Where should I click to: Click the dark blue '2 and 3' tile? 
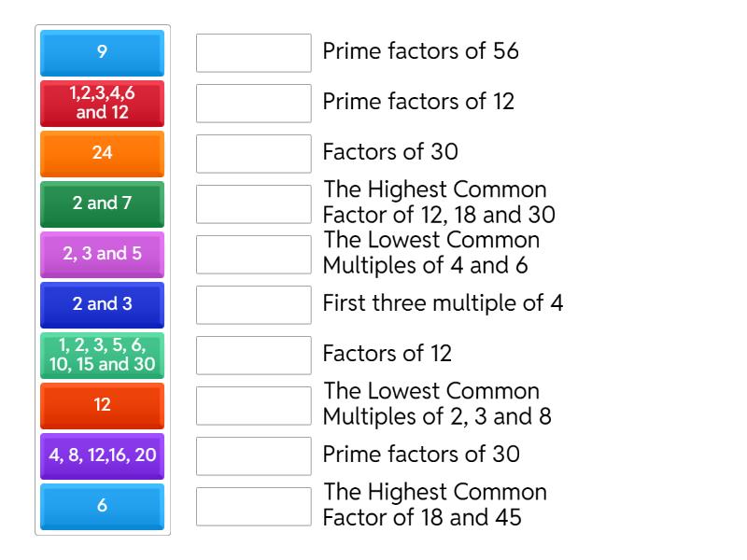[x=103, y=305]
